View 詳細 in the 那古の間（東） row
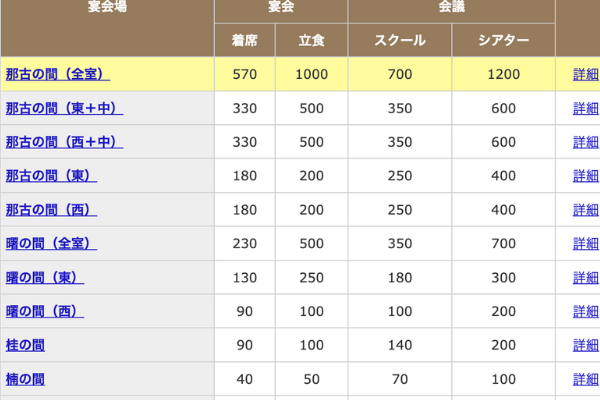 point(586,176)
